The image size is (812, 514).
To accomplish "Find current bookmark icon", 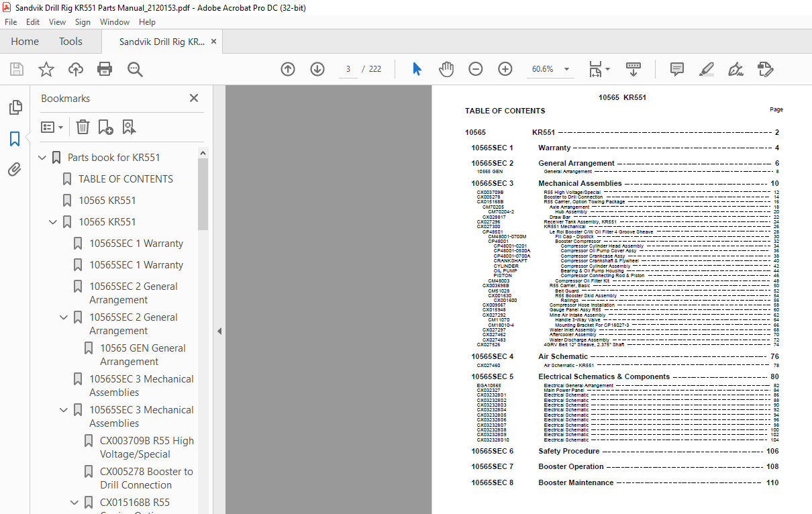I will point(129,127).
